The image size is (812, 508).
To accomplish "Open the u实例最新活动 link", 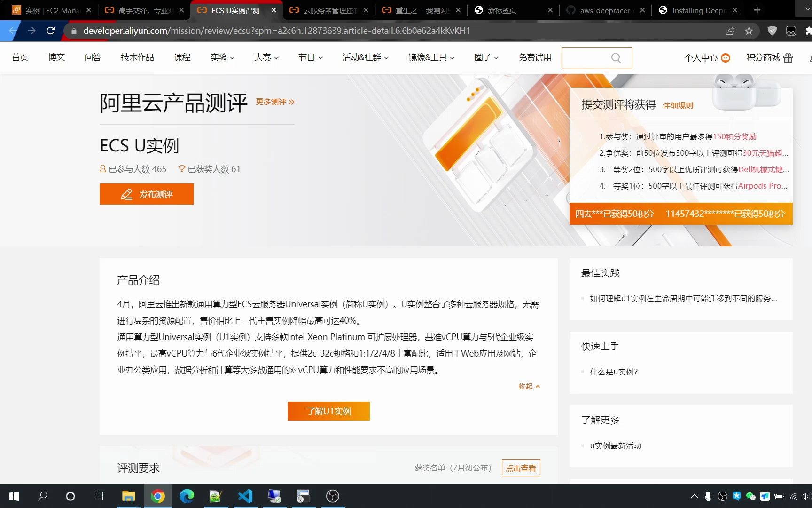I will (616, 445).
